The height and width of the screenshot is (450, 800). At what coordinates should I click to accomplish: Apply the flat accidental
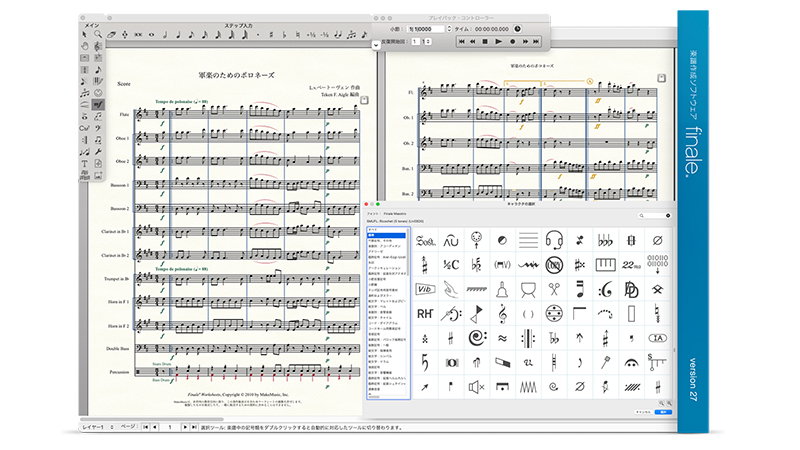point(284,35)
